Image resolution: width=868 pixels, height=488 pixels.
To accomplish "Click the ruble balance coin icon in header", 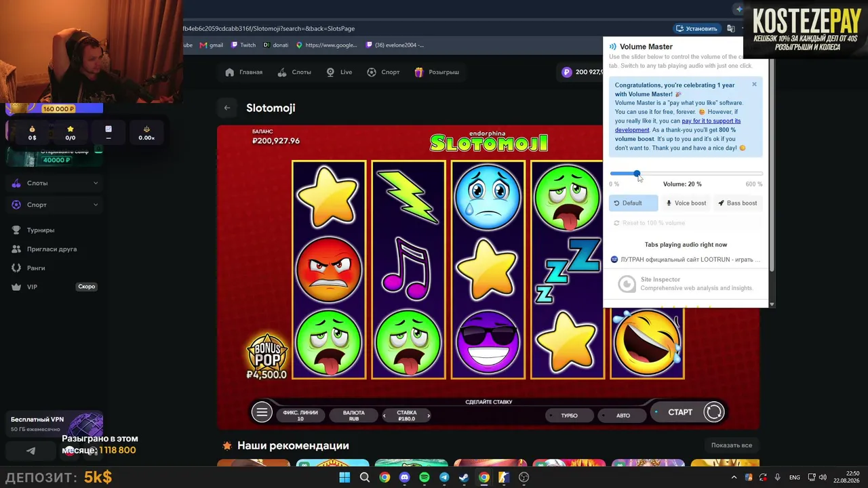I will 567,72.
